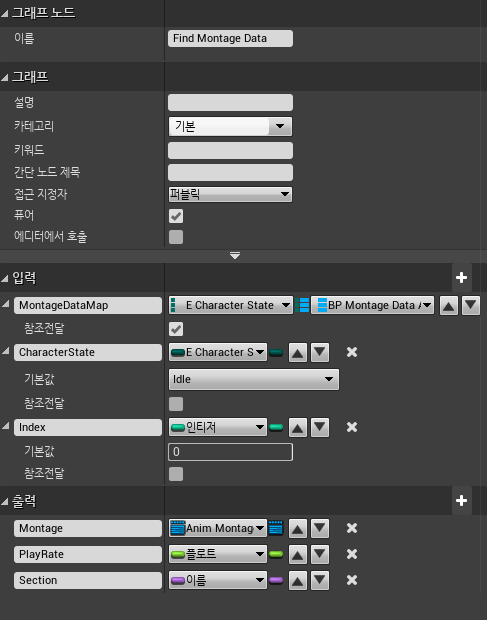The width and height of the screenshot is (487, 620).
Task: Move Section output down
Action: [320, 580]
